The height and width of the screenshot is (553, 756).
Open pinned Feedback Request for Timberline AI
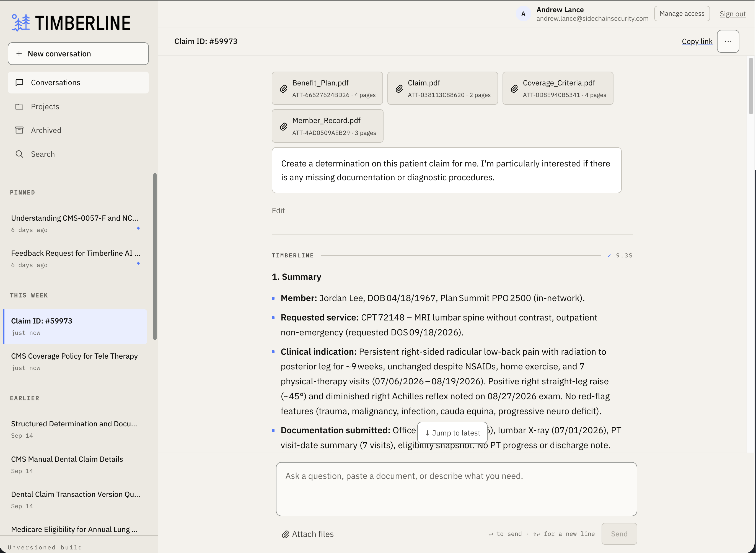click(75, 259)
